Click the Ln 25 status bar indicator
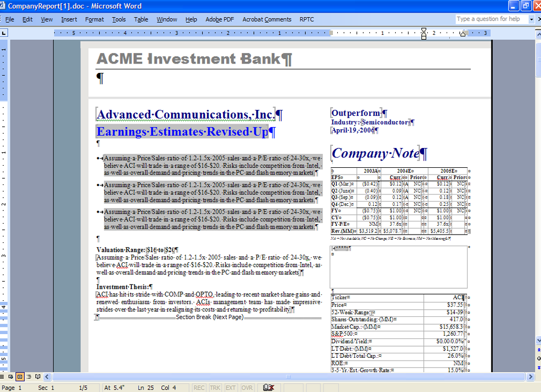Image resolution: width=541 pixels, height=392 pixels. [x=146, y=388]
